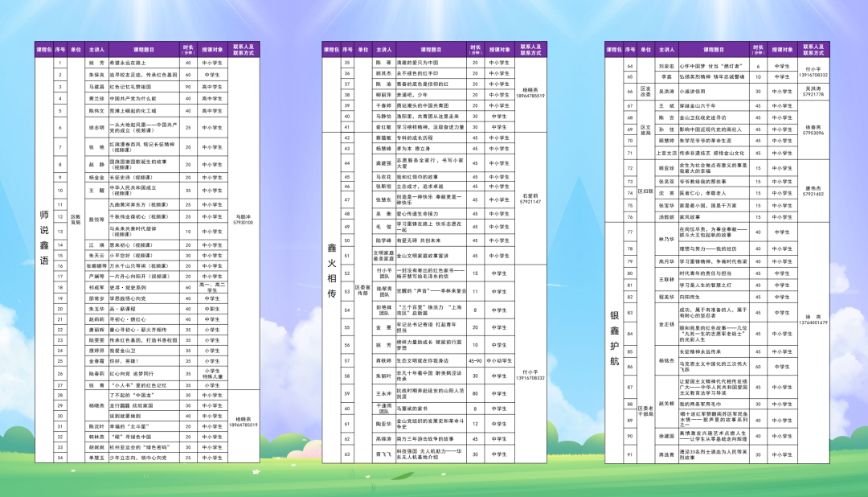Click course title '家风故事' in row 76
Screen dimensions: 868x497
coord(690,217)
